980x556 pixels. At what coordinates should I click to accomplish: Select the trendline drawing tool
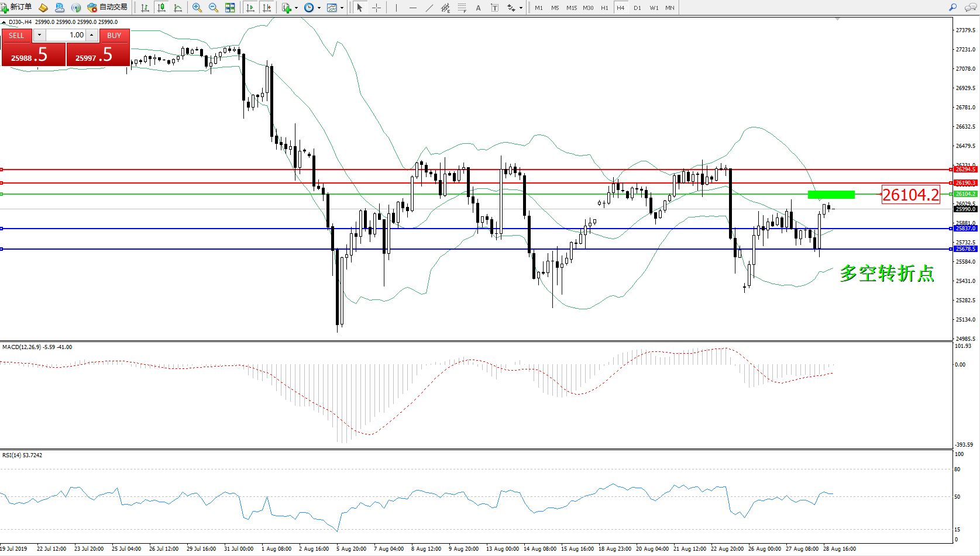[429, 8]
